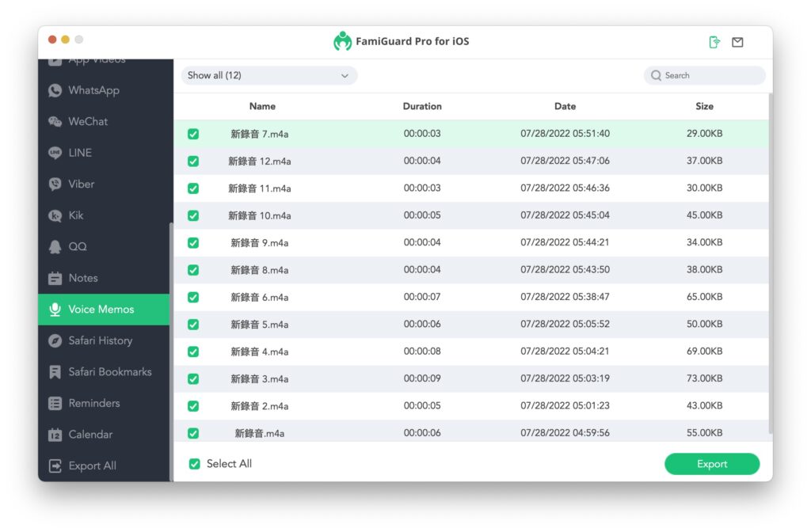Sort by the Size column header
This screenshot has width=811, height=532.
[704, 107]
